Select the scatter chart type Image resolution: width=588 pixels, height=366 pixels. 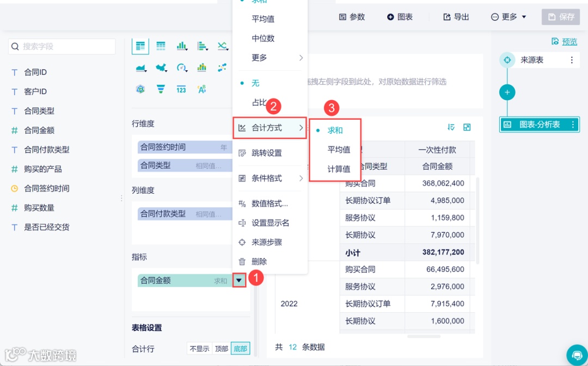coord(222,67)
